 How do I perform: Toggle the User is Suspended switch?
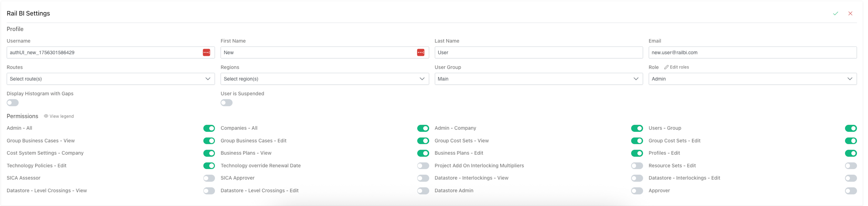(226, 103)
